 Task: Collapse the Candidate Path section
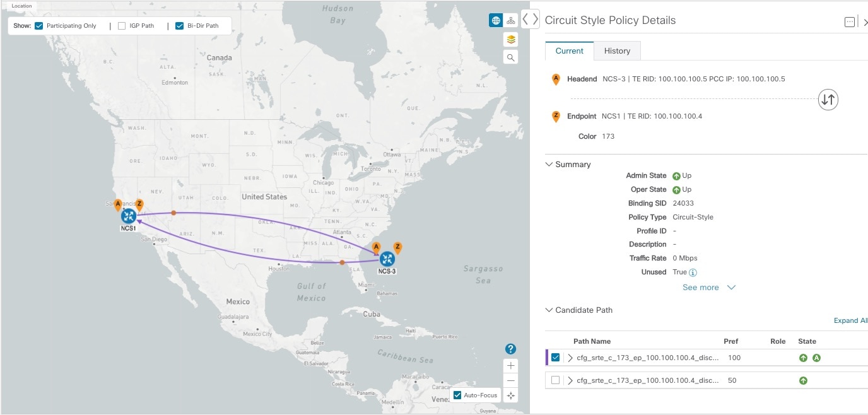tap(549, 310)
